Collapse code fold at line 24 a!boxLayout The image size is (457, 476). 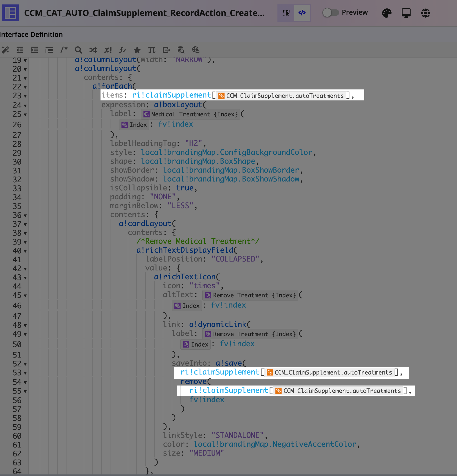coord(25,106)
